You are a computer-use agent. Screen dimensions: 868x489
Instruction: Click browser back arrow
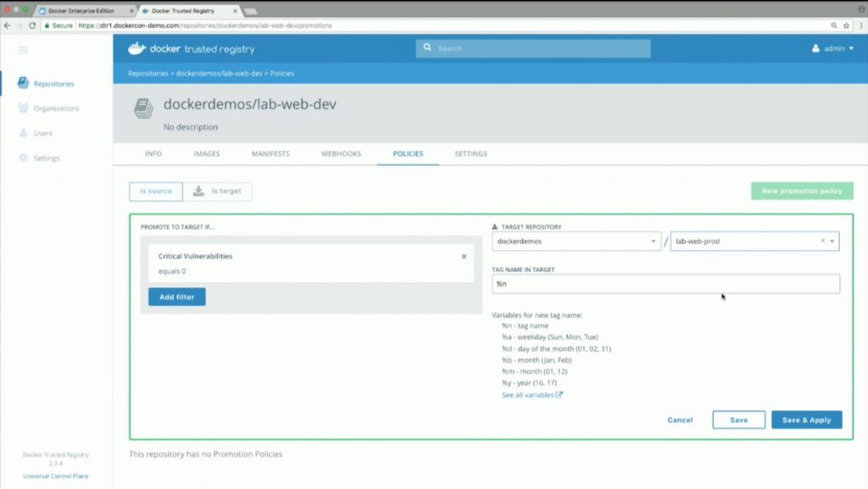coord(7,25)
